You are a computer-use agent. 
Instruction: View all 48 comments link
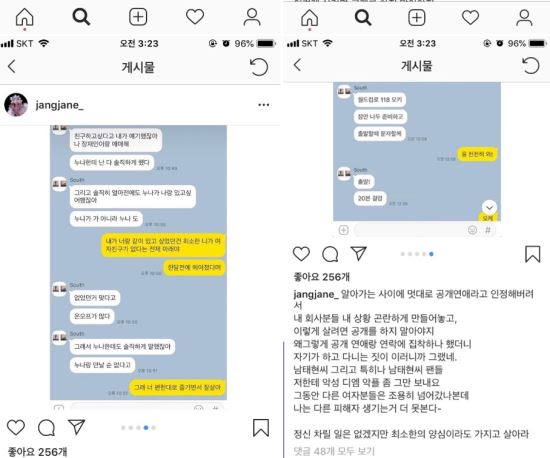pyautogui.click(x=334, y=451)
